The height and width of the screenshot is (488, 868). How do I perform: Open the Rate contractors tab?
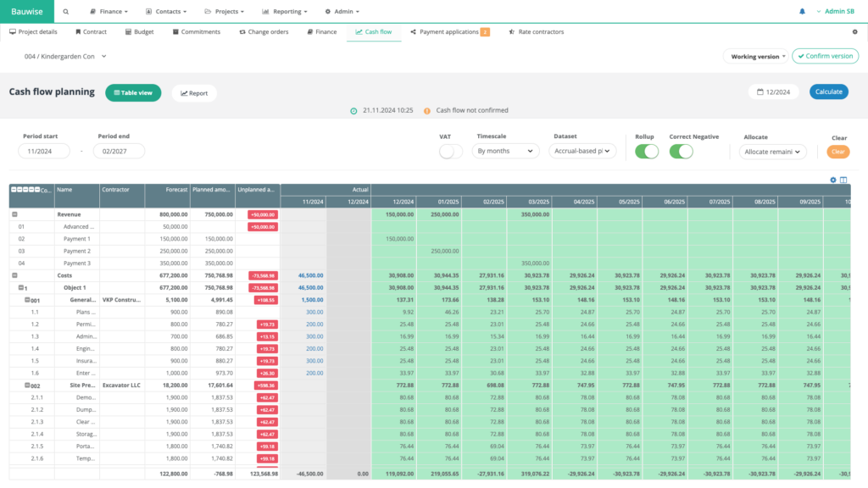[537, 32]
